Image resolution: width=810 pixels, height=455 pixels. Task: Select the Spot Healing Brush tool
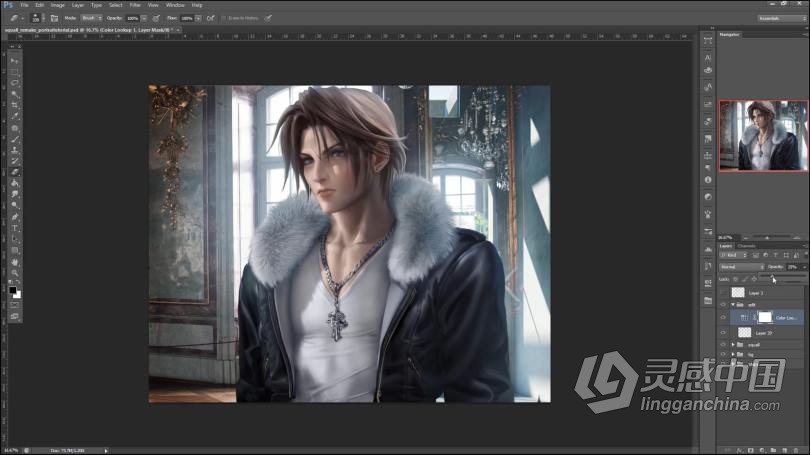pos(14,128)
